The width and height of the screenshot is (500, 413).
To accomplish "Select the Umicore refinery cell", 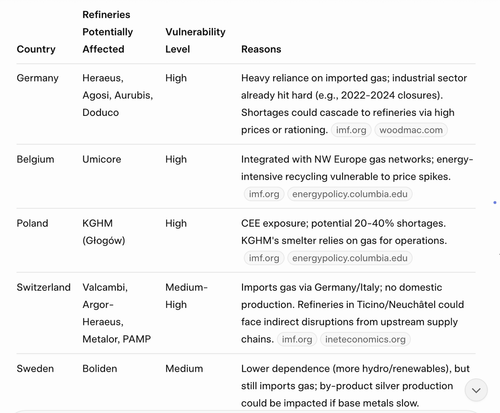I will point(102,159).
